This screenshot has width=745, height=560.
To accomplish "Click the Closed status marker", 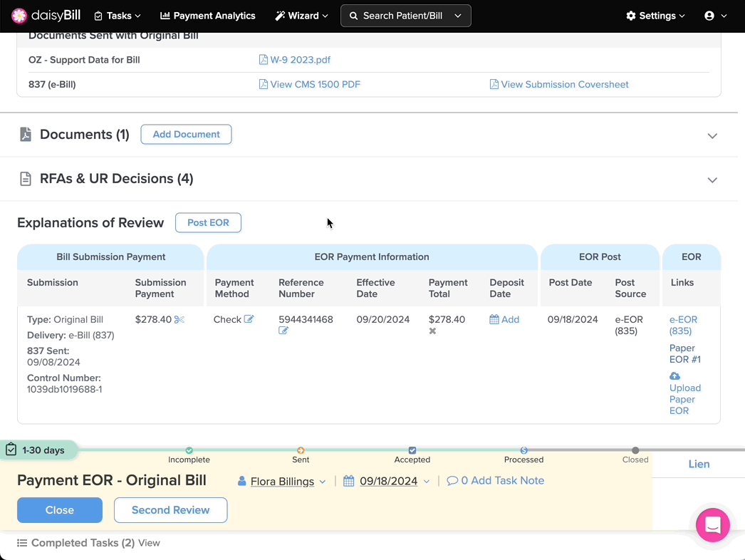I will [635, 450].
